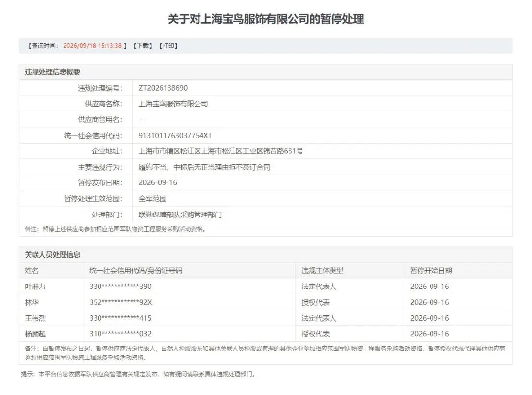The height and width of the screenshot is (395, 532).
Task: Select start date in 林华 row
Action: pyautogui.click(x=430, y=303)
